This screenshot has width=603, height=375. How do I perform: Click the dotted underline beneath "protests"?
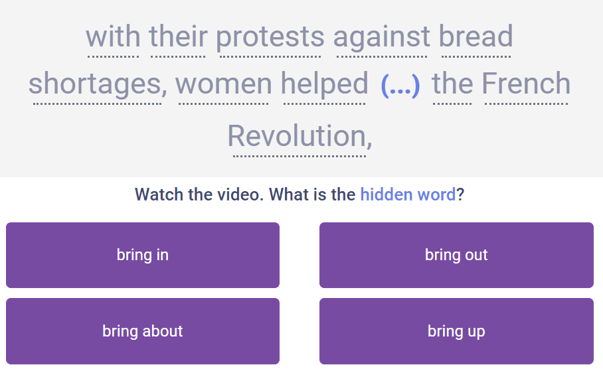coord(270,57)
